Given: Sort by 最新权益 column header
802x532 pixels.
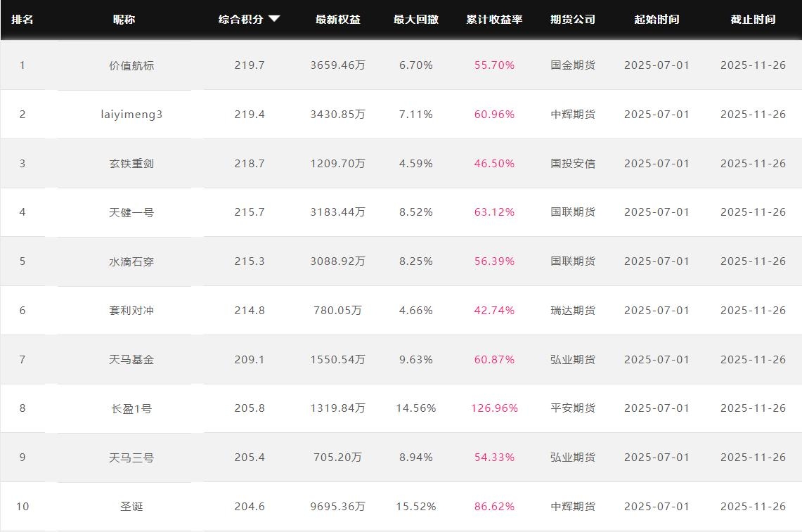Looking at the screenshot, I should coord(337,20).
